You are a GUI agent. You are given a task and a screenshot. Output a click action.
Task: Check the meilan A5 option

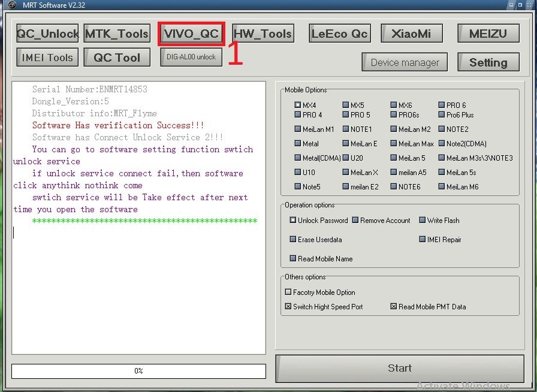click(x=394, y=172)
